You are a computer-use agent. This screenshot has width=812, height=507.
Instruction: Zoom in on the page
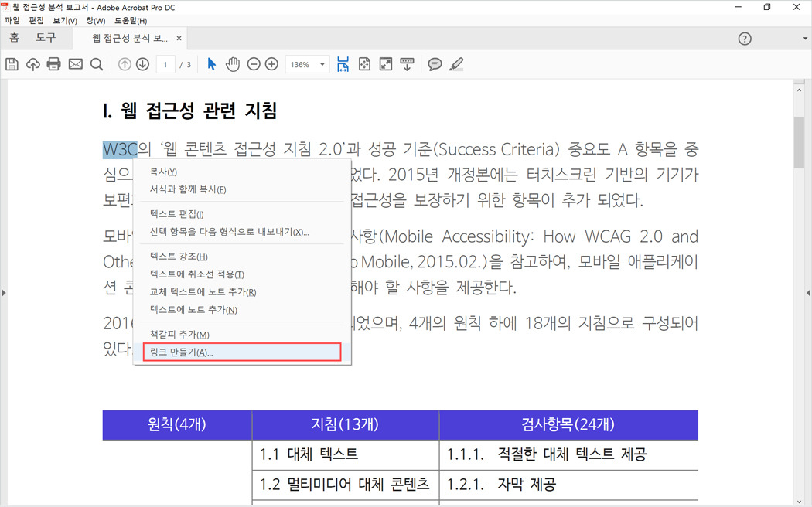[x=270, y=64]
